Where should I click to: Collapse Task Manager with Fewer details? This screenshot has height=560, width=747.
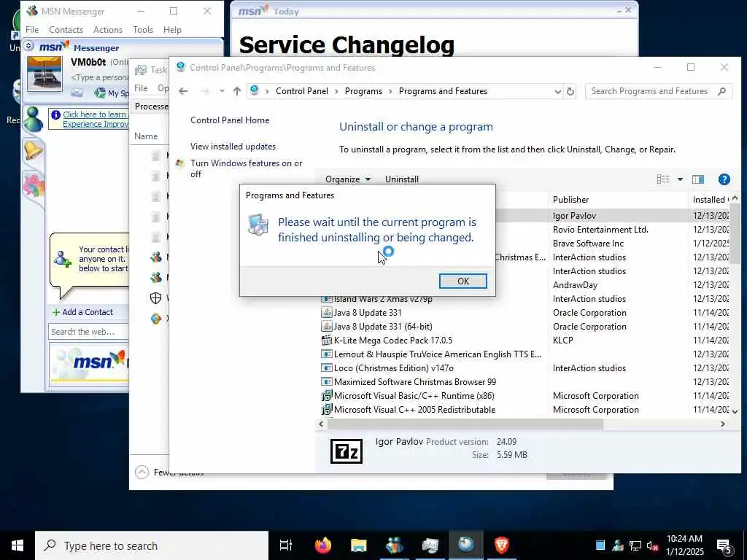tap(169, 472)
